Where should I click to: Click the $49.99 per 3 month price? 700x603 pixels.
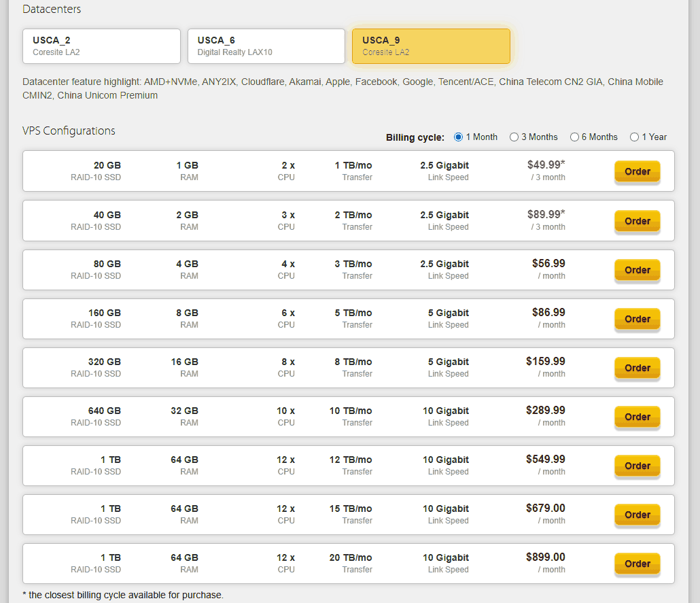[x=546, y=171]
